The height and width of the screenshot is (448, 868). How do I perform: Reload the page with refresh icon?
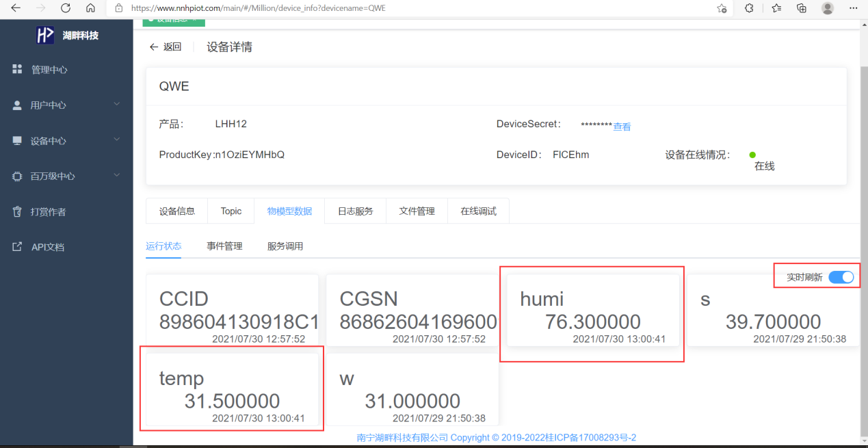point(66,8)
